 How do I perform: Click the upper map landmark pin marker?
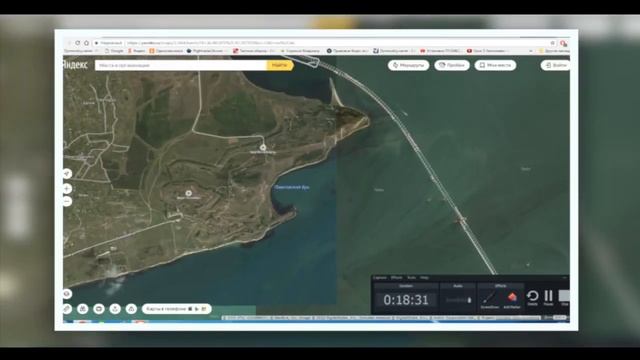(263, 147)
